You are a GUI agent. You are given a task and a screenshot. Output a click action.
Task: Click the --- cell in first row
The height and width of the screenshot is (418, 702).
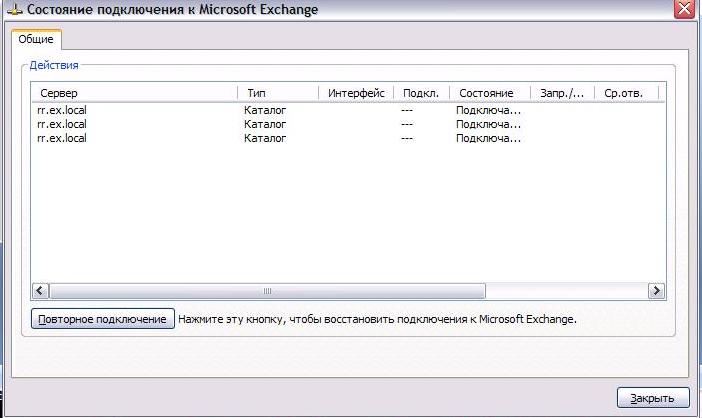point(407,110)
